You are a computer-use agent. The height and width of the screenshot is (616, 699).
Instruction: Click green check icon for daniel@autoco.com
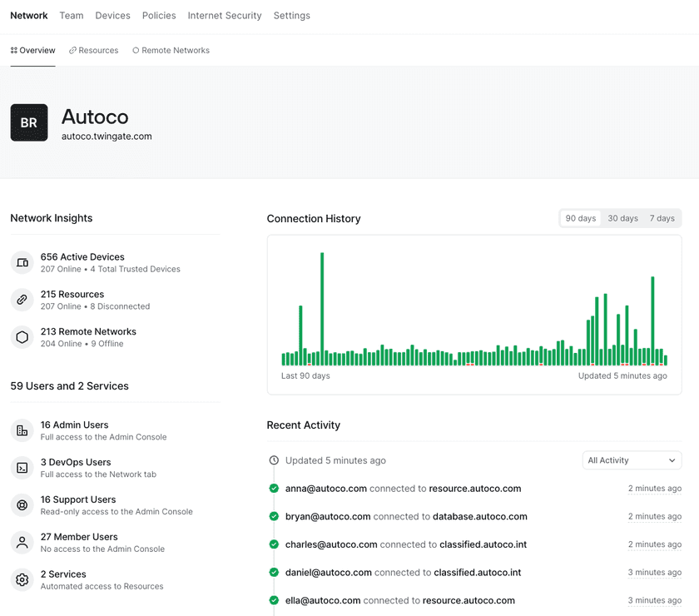(274, 572)
